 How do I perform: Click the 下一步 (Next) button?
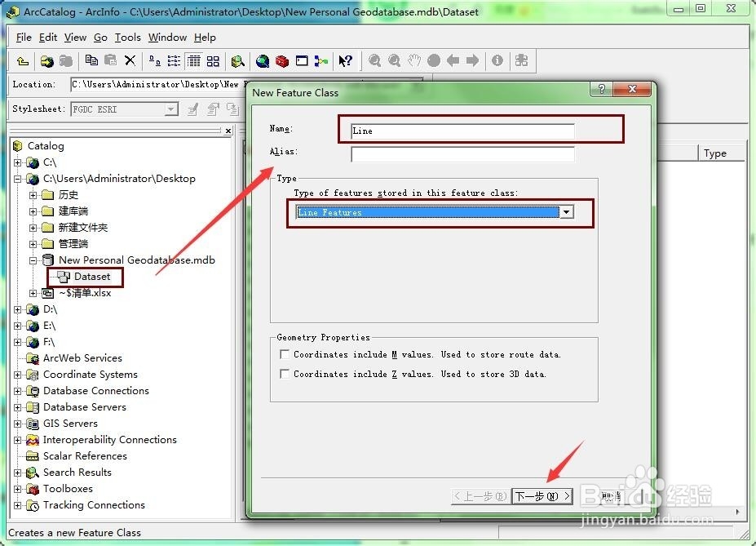point(542,496)
